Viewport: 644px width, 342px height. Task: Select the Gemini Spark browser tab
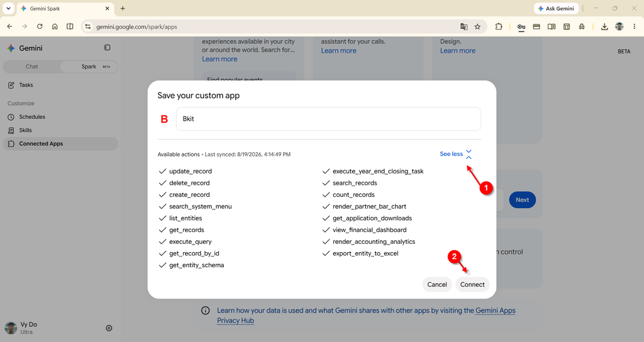pyautogui.click(x=65, y=8)
